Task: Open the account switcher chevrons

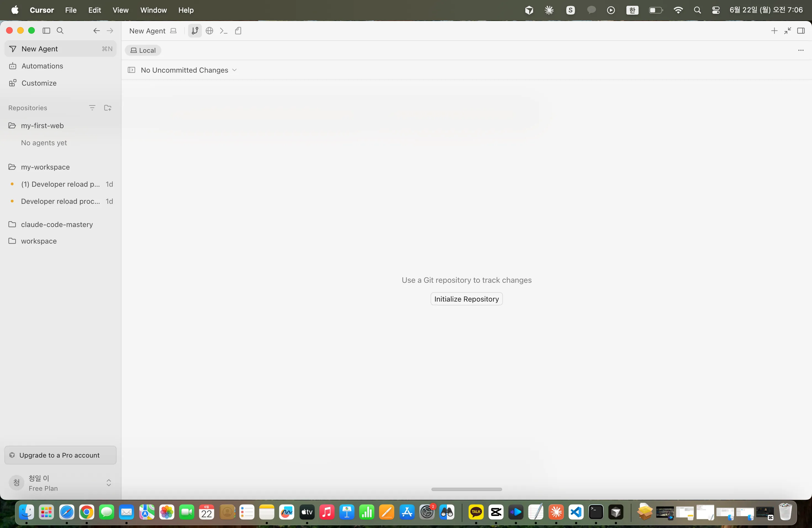Action: pyautogui.click(x=109, y=483)
